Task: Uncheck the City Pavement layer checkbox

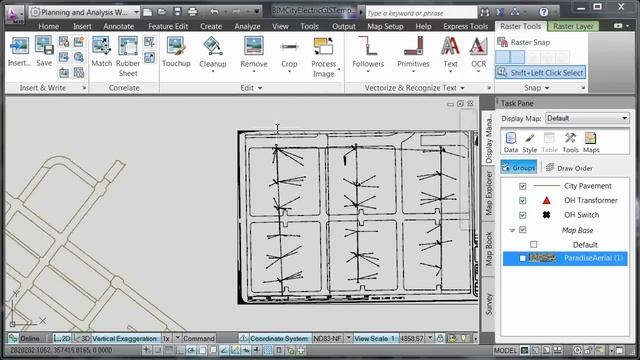Action: 522,186
